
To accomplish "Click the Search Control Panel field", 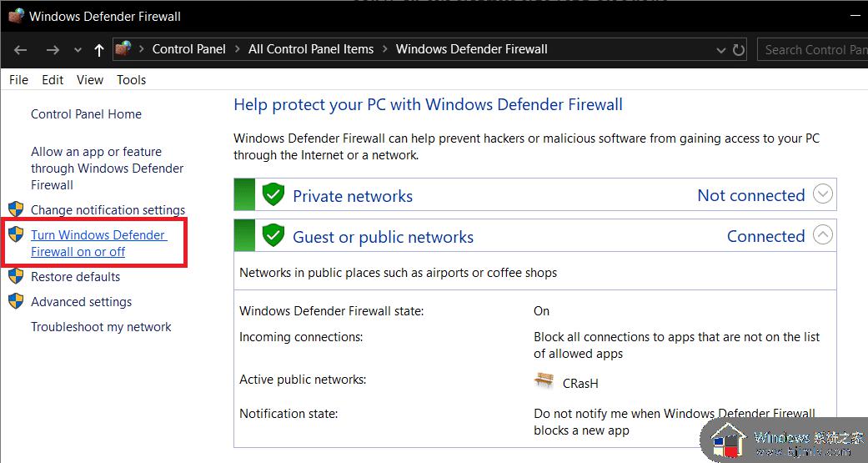I will pos(812,50).
